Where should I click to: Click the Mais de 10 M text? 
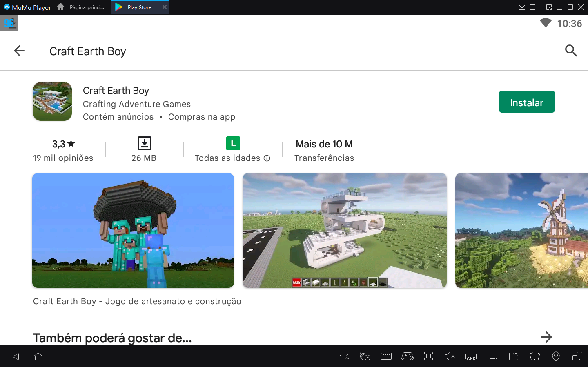tap(324, 144)
